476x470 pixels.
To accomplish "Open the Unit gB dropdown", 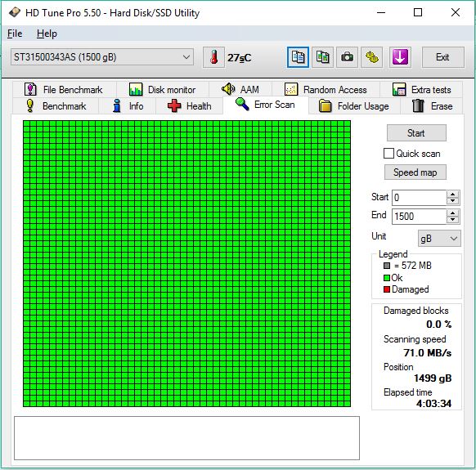I will (x=439, y=239).
